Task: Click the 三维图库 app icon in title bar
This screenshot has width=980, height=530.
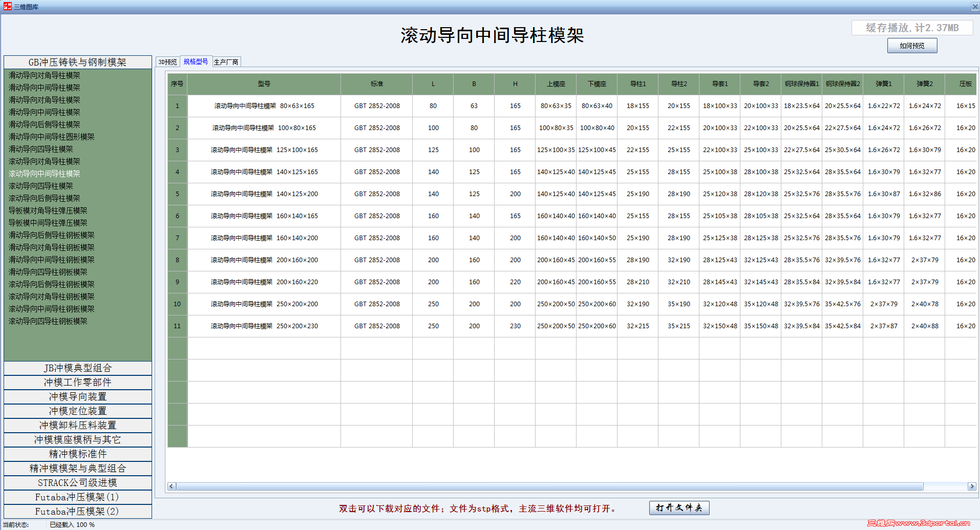Action: (8, 7)
